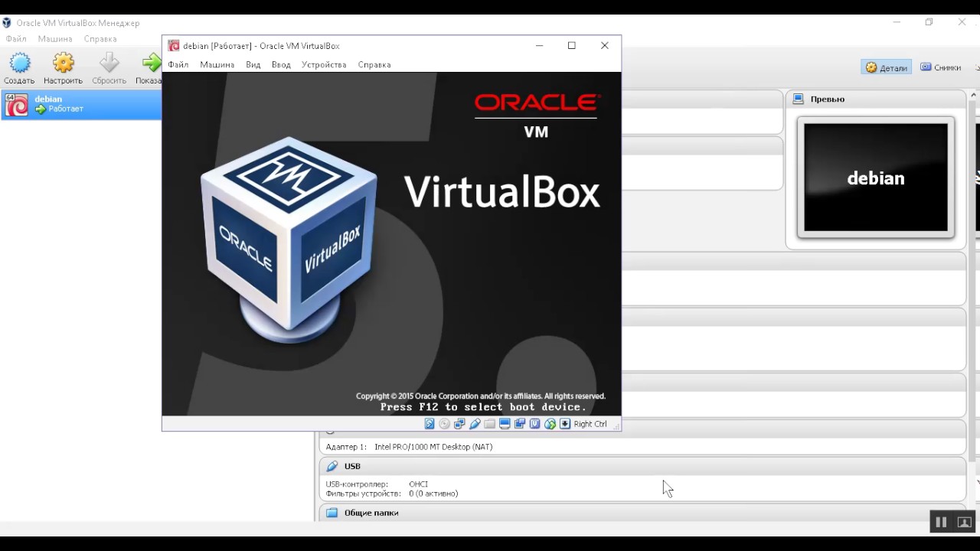Click keyboard capture arrow icon
This screenshot has height=551, width=980.
(565, 424)
